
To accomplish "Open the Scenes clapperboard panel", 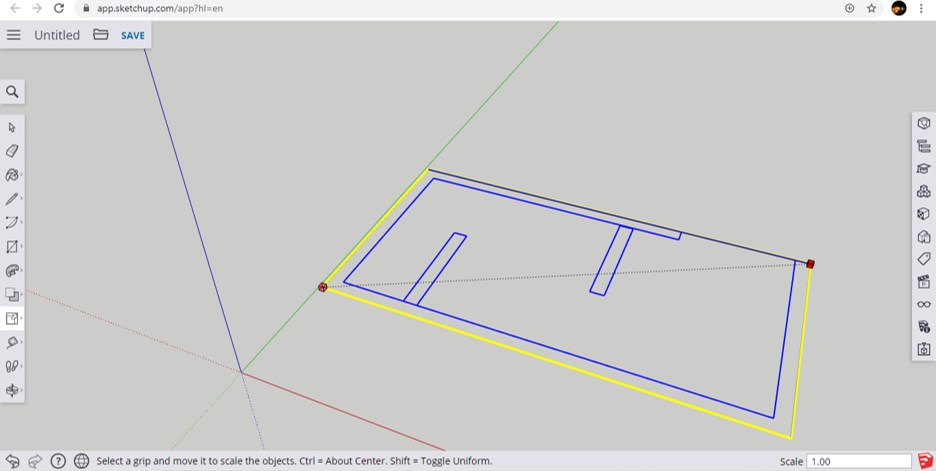I will 923,282.
